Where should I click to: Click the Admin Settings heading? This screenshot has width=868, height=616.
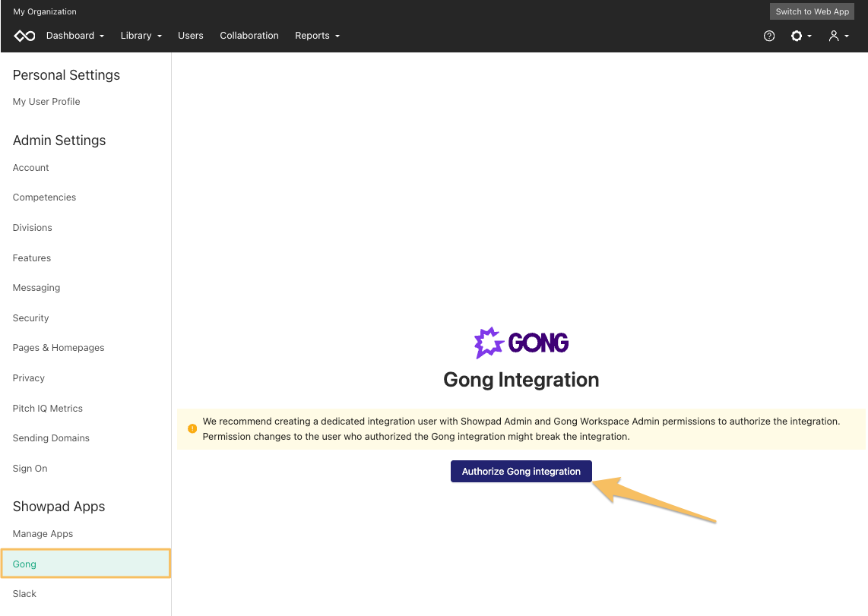coord(59,141)
